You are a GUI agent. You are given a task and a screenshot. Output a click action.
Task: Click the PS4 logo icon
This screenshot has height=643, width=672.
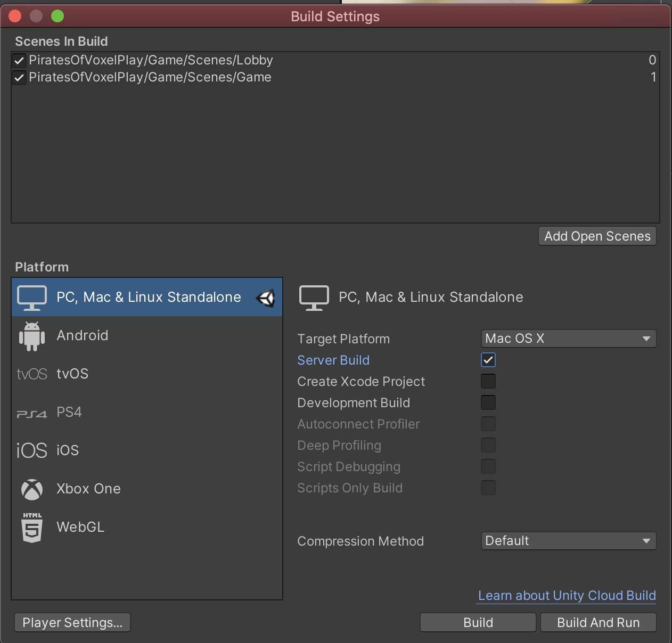click(32, 414)
